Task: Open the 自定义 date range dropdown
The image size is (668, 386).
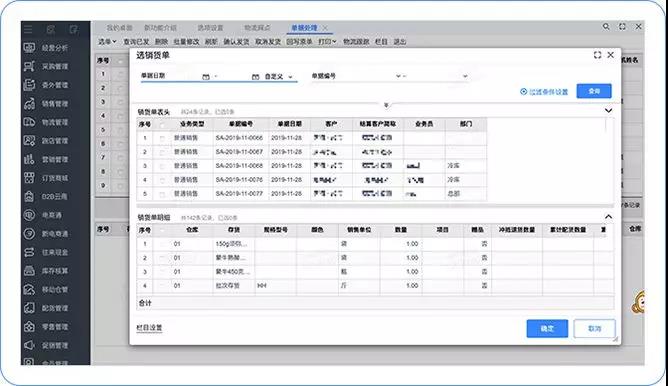Action: pos(278,77)
